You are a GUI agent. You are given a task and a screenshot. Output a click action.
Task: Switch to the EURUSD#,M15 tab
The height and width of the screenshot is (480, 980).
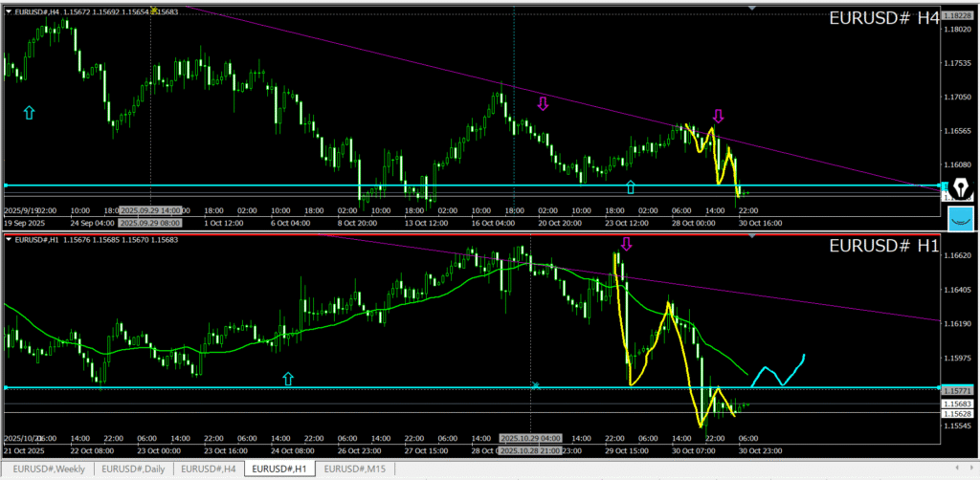coord(354,469)
